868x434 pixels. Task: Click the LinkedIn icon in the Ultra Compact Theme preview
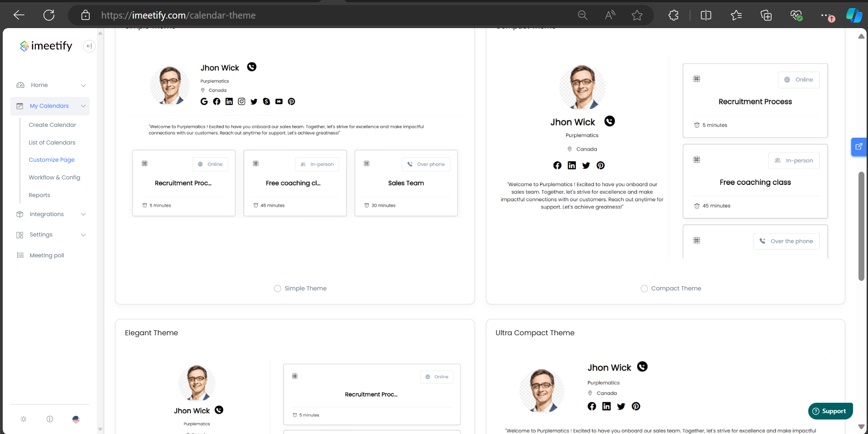606,406
